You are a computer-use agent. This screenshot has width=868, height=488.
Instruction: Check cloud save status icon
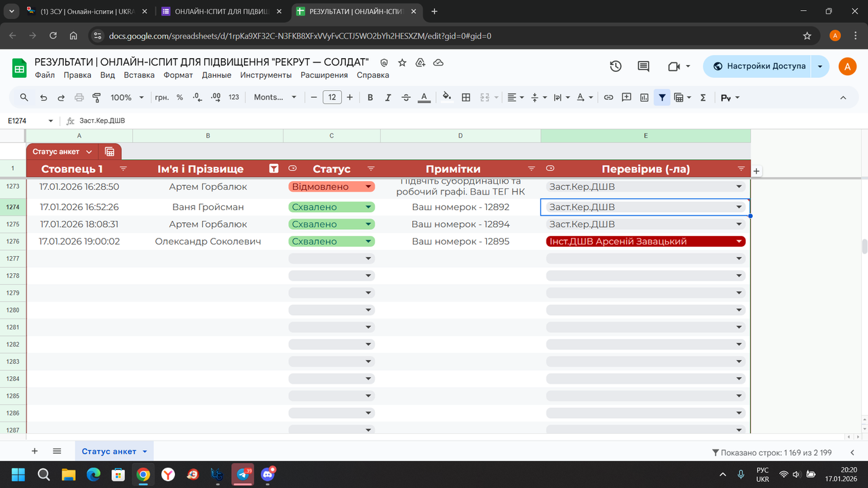[438, 62]
